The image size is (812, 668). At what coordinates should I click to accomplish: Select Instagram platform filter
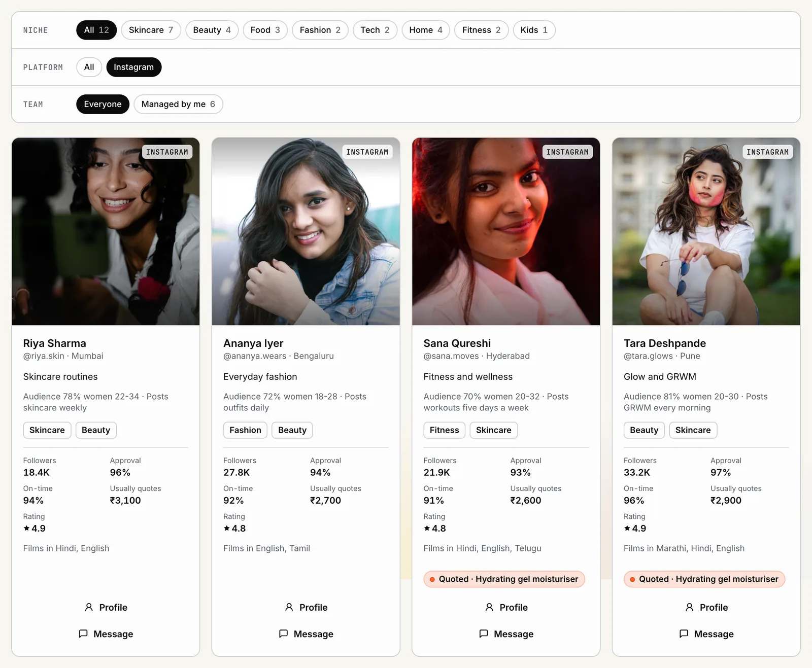(x=133, y=67)
